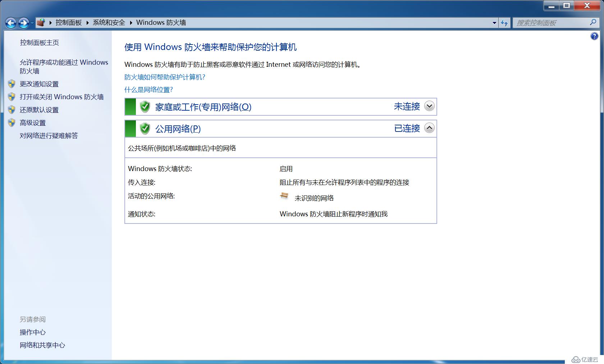
Task: Open 操作中心 link
Action: (x=33, y=332)
